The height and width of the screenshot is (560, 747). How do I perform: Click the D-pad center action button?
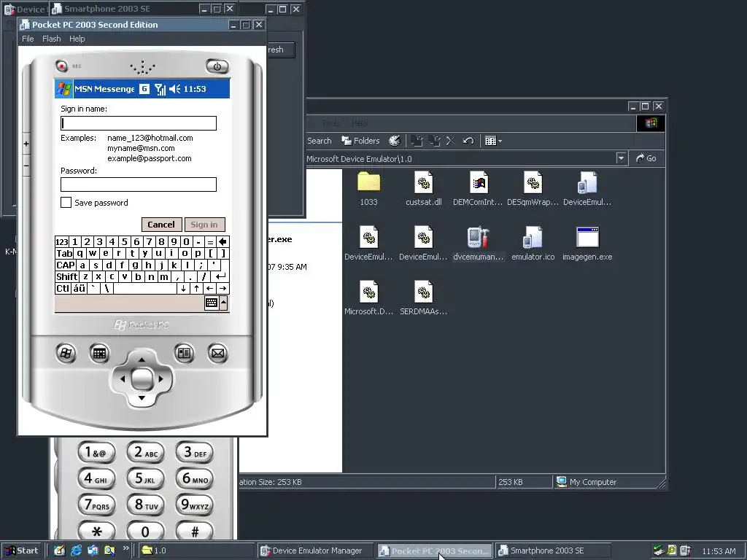[x=142, y=379]
